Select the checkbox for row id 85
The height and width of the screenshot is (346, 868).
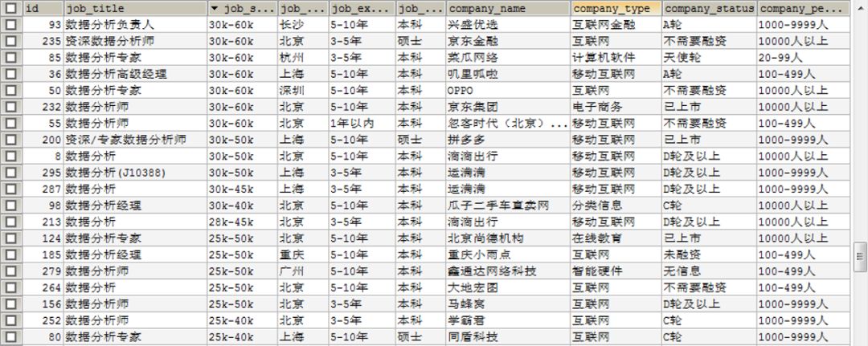tap(11, 58)
